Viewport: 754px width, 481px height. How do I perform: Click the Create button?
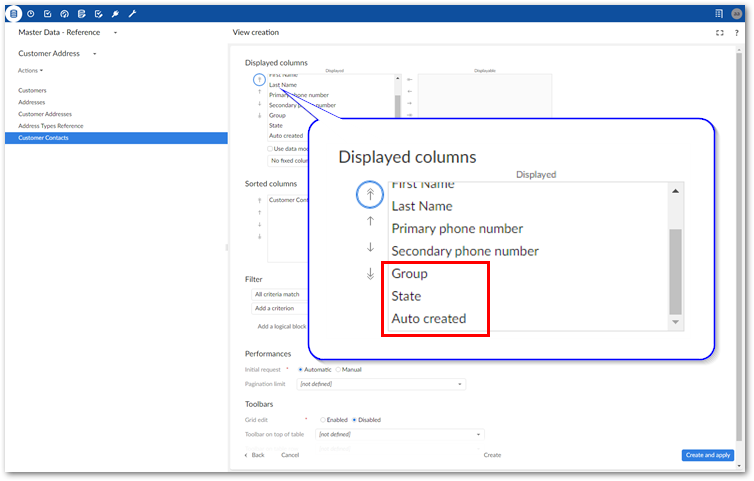click(x=492, y=455)
